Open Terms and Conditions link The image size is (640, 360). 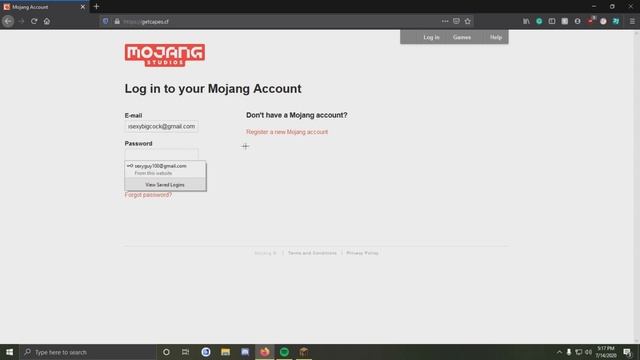312,253
